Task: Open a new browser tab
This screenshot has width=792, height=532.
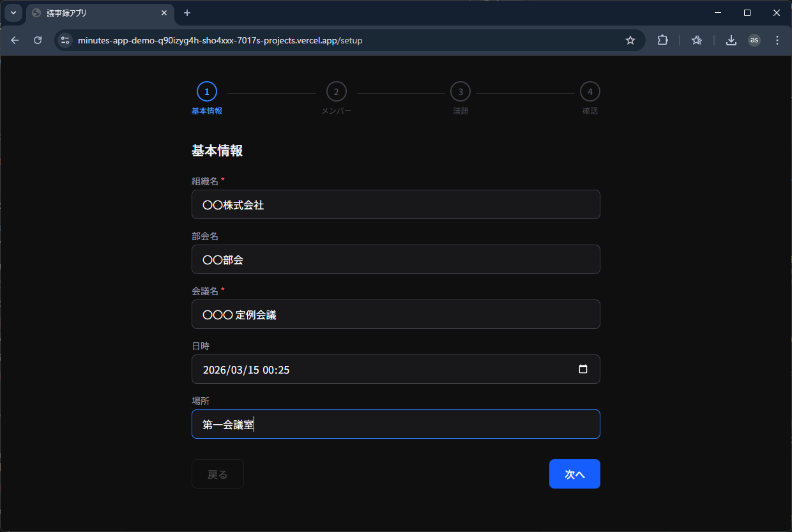Action: click(187, 13)
